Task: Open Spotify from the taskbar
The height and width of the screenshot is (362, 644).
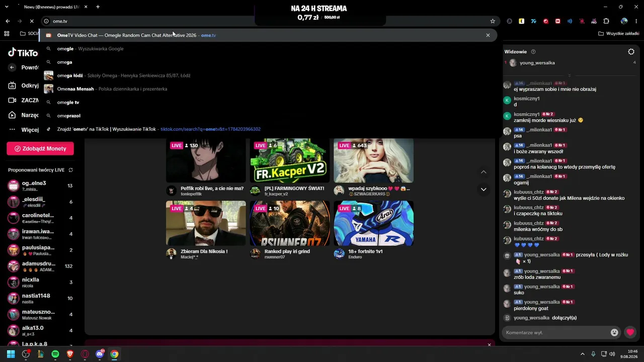Action: [55, 354]
